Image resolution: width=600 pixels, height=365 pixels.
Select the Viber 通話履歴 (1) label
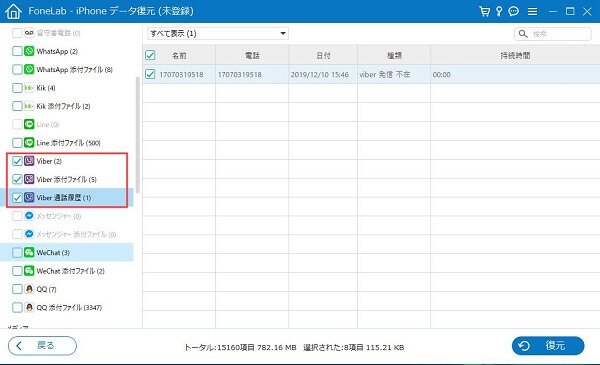(x=64, y=198)
